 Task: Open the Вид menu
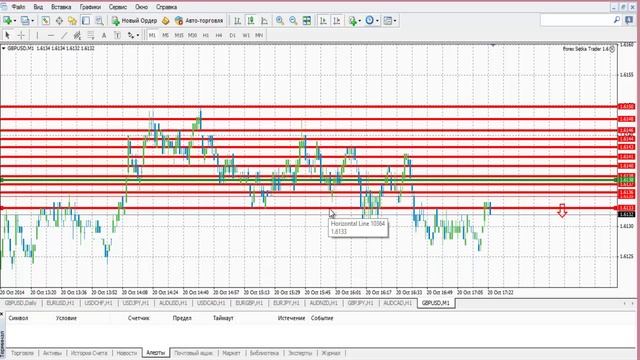tap(38, 7)
